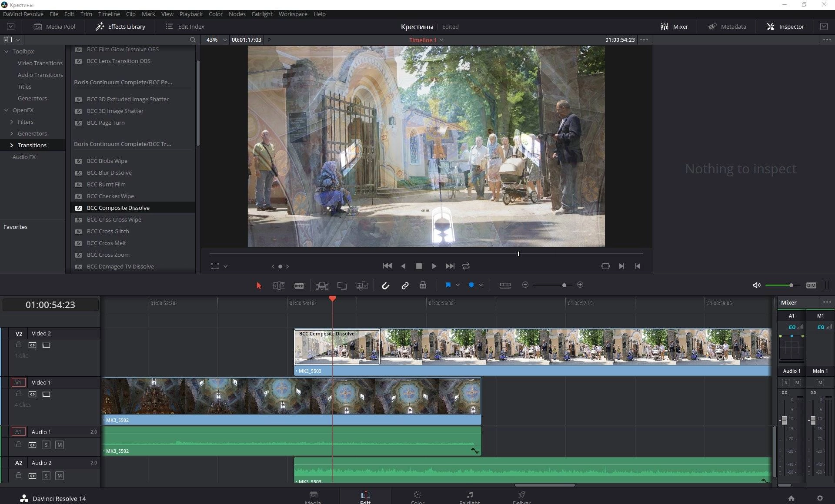Add a blue marker to the timeline
Image resolution: width=835 pixels, height=504 pixels.
pos(471,285)
